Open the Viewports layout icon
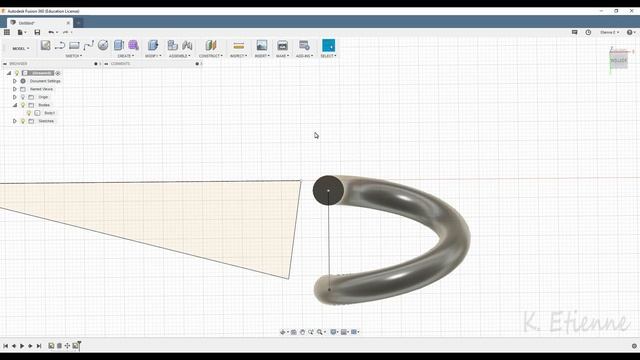The image size is (640, 360). [x=354, y=332]
